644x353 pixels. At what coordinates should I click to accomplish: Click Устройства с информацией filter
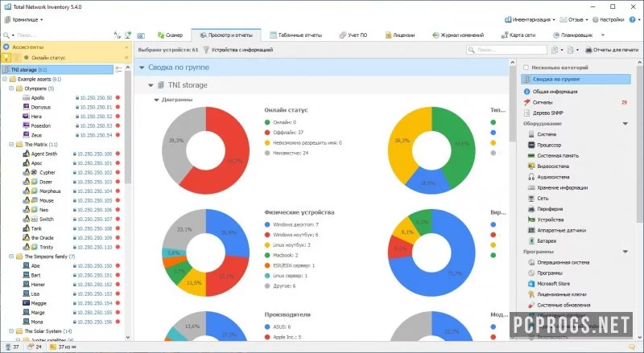237,50
